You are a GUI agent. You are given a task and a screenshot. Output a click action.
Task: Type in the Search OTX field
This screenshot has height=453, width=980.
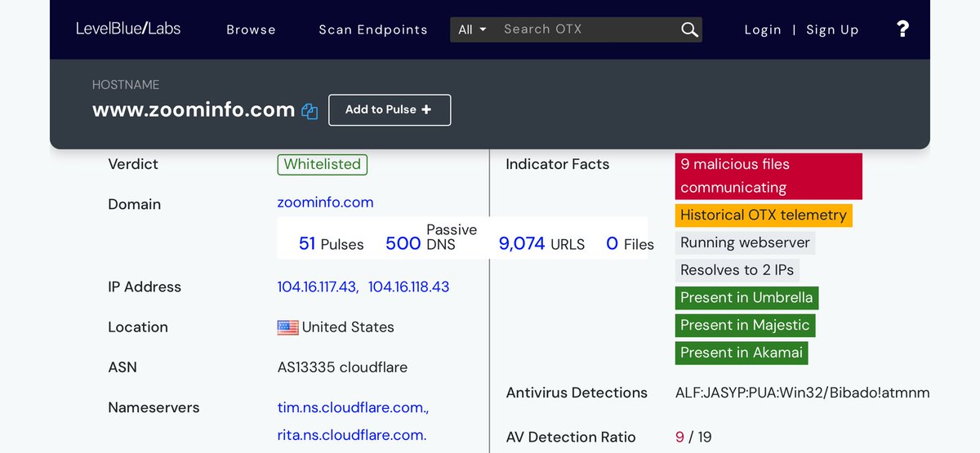584,29
